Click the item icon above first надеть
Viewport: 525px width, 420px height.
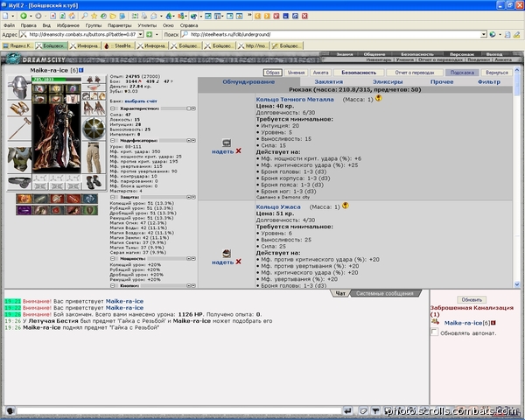pyautogui.click(x=227, y=143)
